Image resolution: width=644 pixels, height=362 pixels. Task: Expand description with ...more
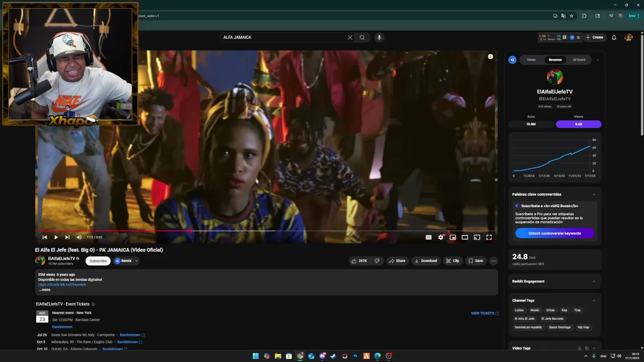(x=45, y=290)
